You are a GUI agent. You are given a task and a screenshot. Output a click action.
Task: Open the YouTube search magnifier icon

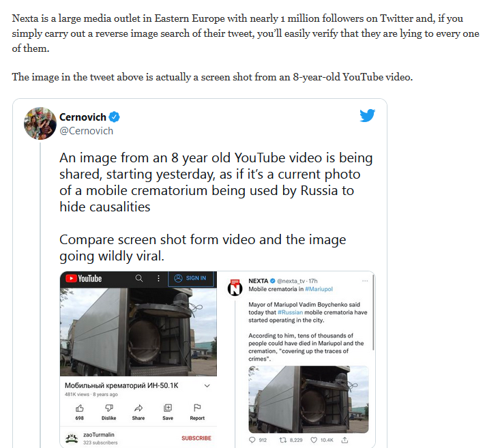point(139,278)
